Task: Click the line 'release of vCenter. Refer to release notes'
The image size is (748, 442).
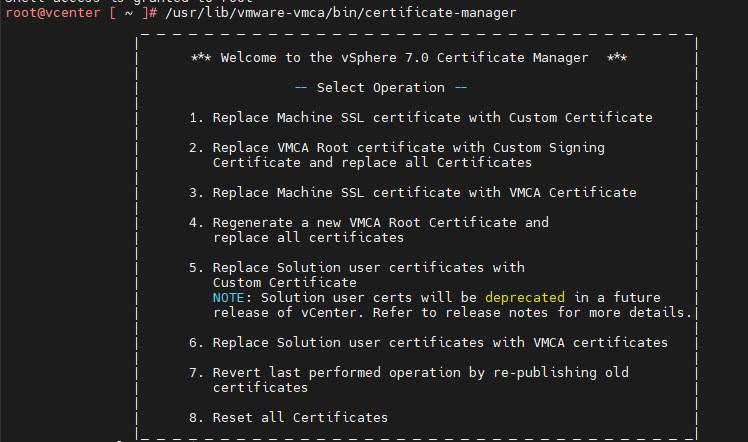Action: tap(452, 313)
